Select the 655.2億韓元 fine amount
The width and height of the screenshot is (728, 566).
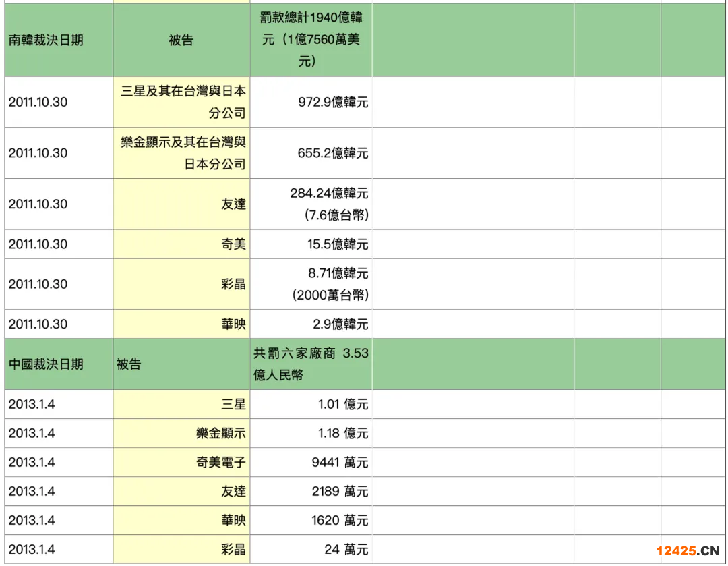click(333, 153)
